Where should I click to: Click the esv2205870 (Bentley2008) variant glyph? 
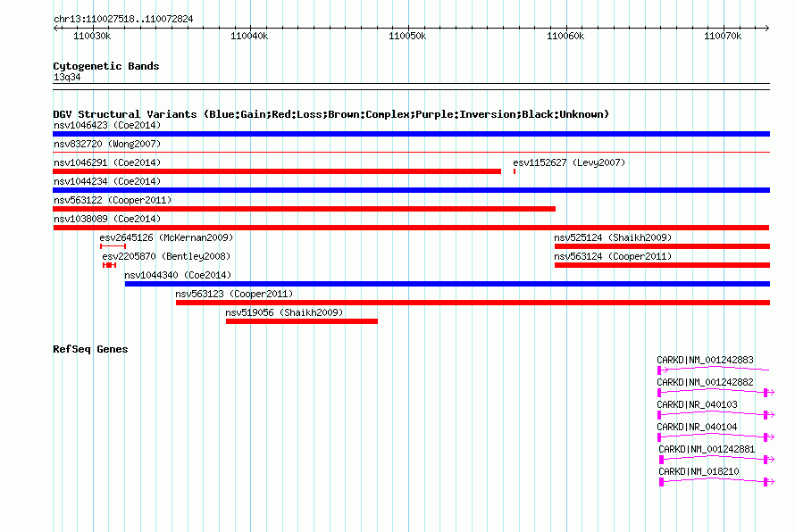[109, 265]
